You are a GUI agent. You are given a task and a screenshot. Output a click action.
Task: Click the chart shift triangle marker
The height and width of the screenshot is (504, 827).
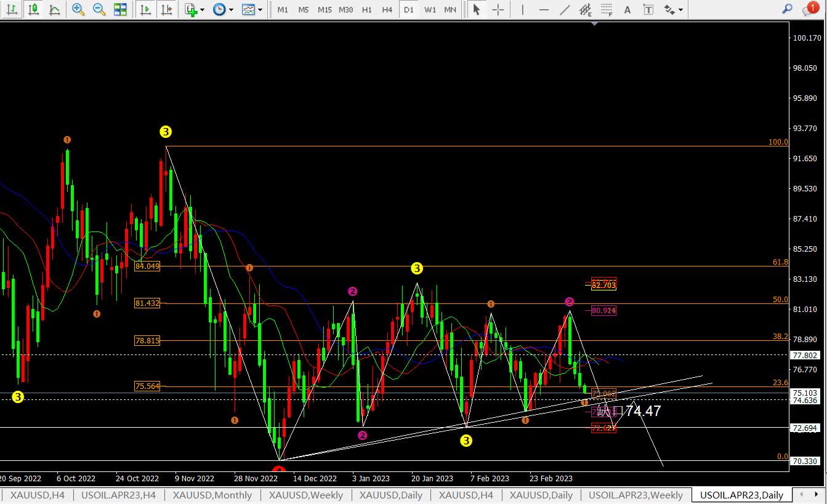click(x=594, y=24)
